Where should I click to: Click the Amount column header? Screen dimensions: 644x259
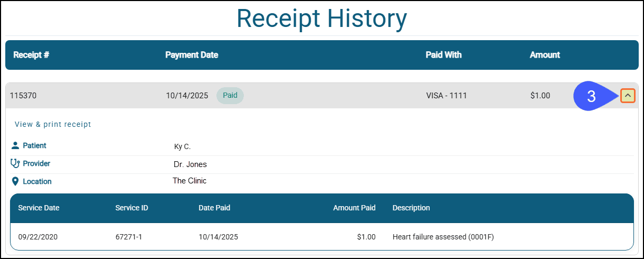(545, 55)
